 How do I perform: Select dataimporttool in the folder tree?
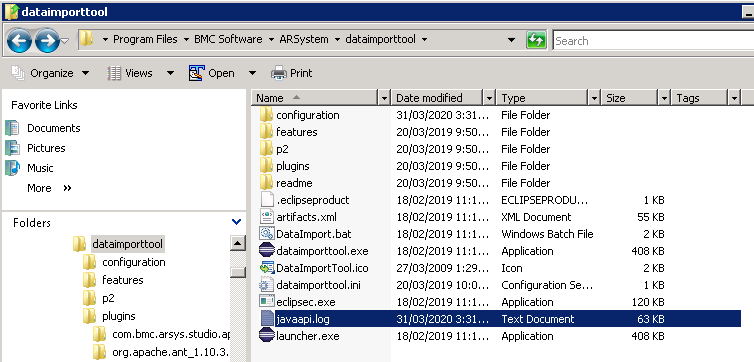[x=127, y=244]
